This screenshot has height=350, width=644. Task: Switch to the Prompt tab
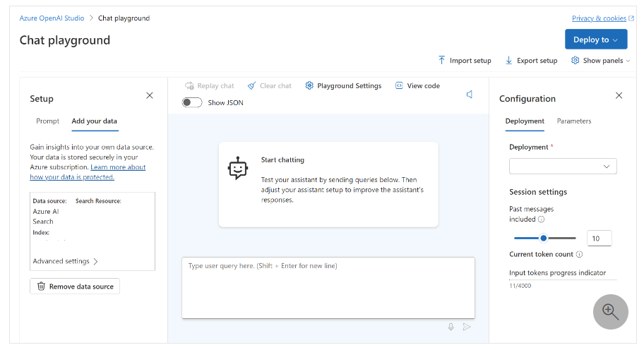tap(47, 121)
